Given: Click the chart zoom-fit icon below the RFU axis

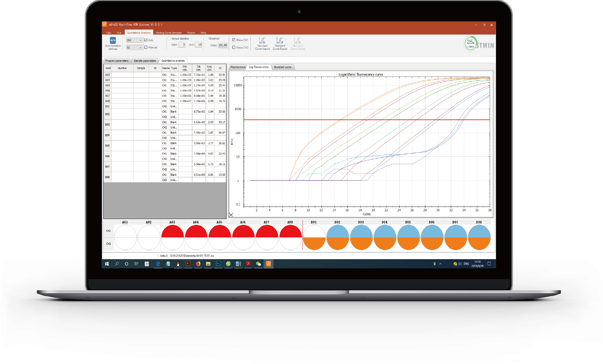Looking at the screenshot, I should (x=231, y=215).
